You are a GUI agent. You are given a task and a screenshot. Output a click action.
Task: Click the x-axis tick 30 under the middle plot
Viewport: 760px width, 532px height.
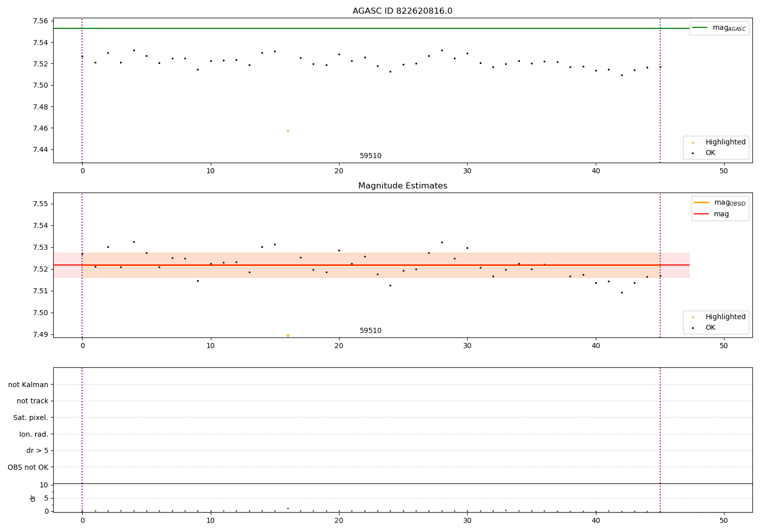467,346
